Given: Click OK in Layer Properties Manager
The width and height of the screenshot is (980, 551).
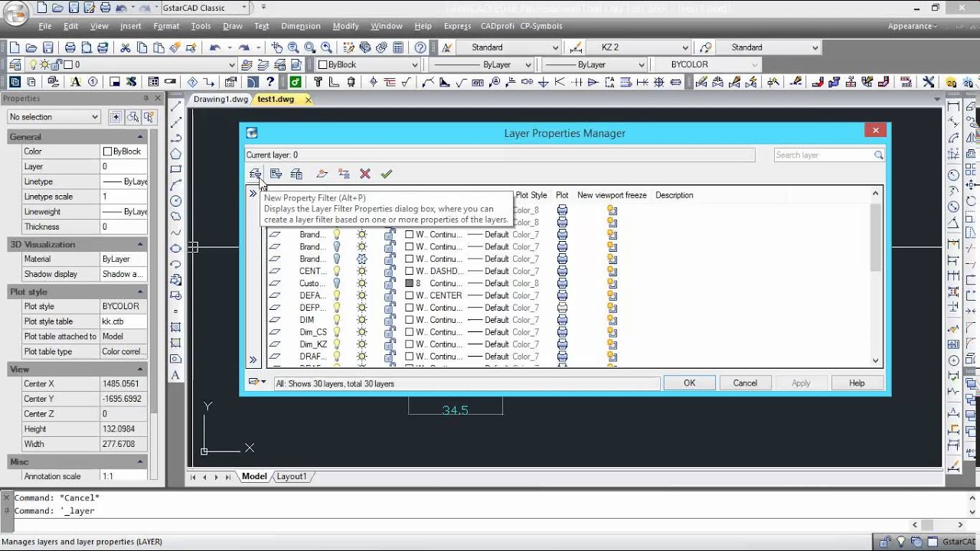Looking at the screenshot, I should click(689, 383).
